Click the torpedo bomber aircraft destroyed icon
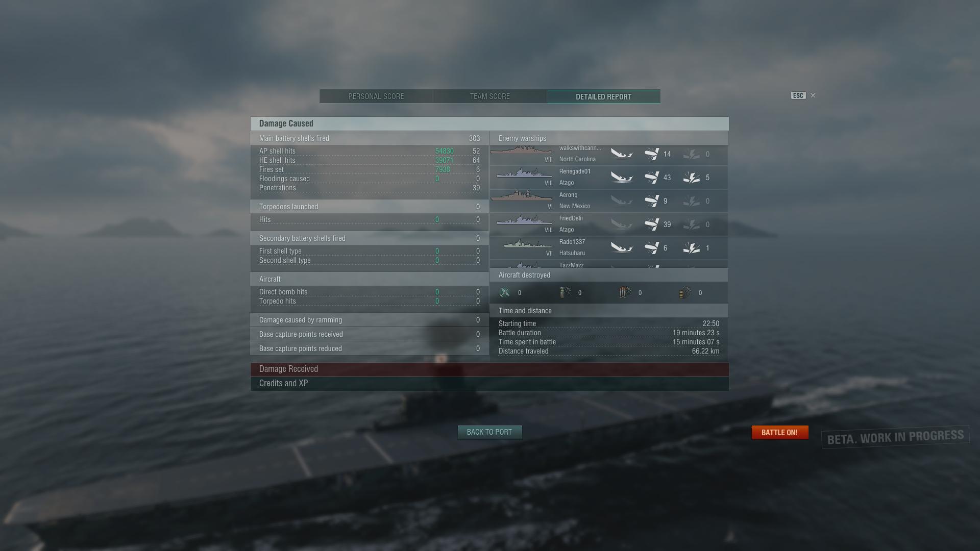 click(625, 292)
